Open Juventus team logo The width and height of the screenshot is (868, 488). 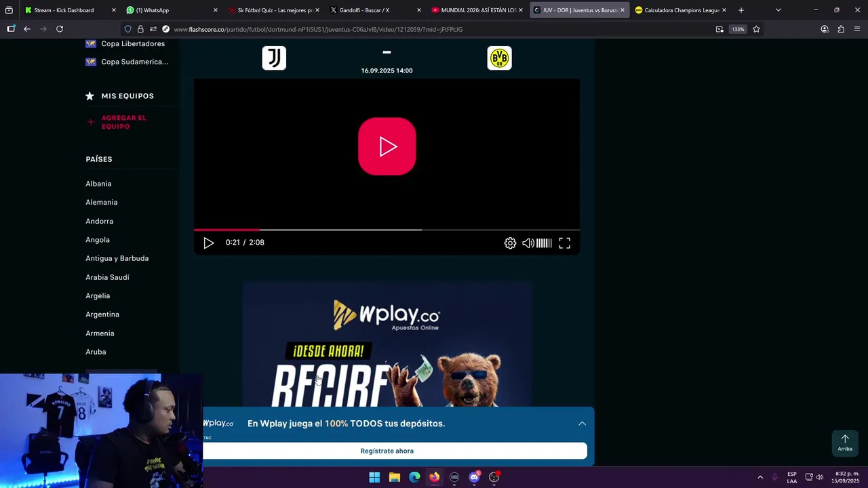pos(274,58)
